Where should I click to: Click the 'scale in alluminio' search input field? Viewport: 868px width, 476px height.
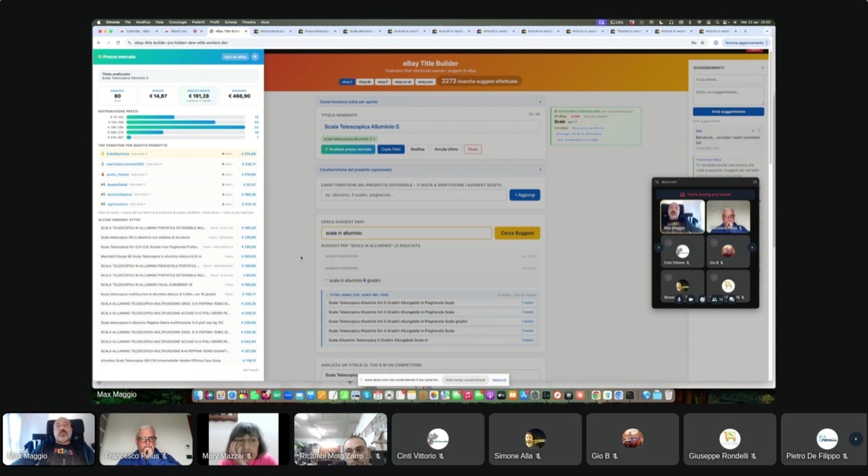coord(405,232)
